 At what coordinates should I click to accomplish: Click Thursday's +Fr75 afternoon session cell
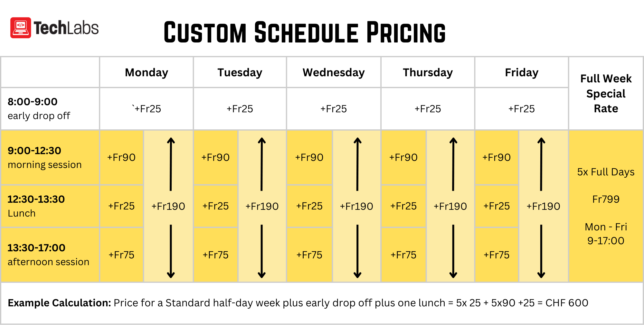[x=403, y=255]
